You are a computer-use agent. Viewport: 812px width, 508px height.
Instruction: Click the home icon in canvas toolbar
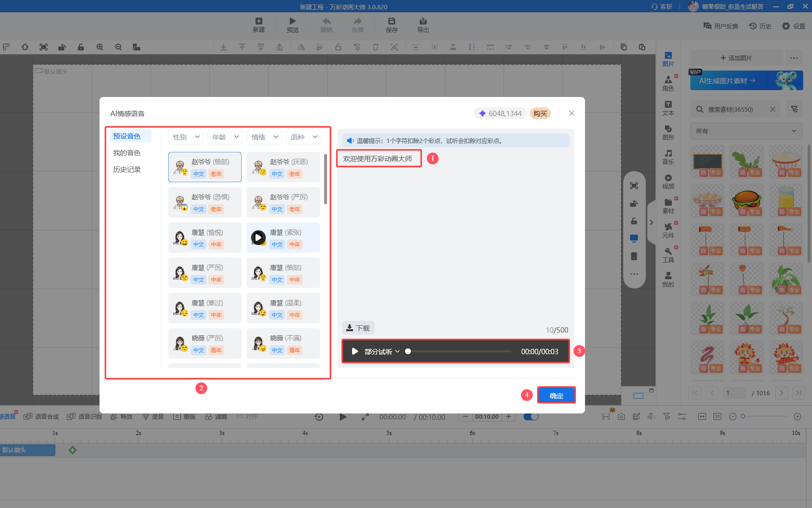point(25,47)
